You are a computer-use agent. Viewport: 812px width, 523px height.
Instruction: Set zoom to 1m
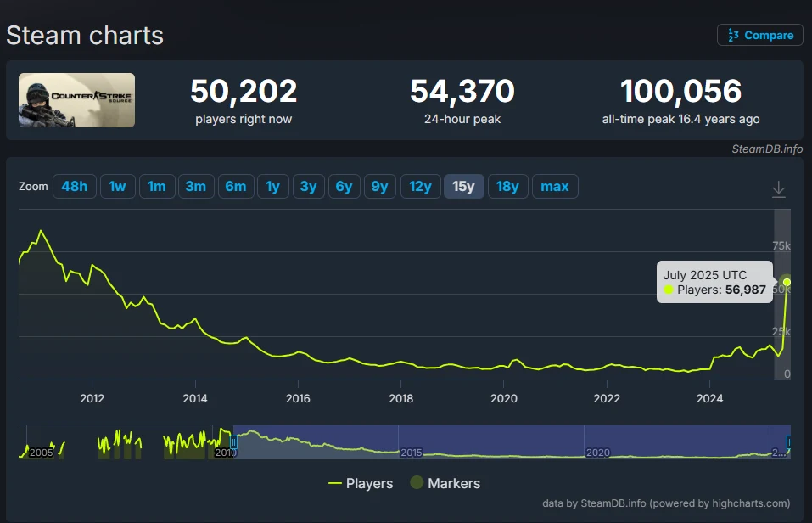[157, 186]
